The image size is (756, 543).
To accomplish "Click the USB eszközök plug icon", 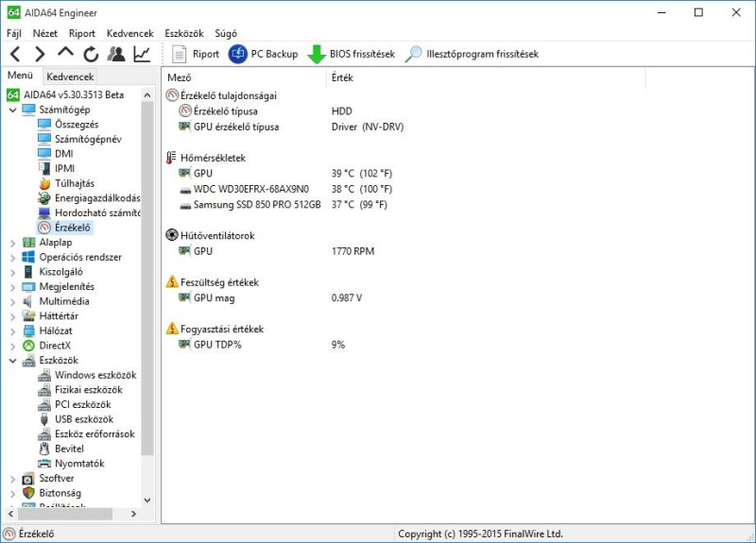I will (44, 419).
